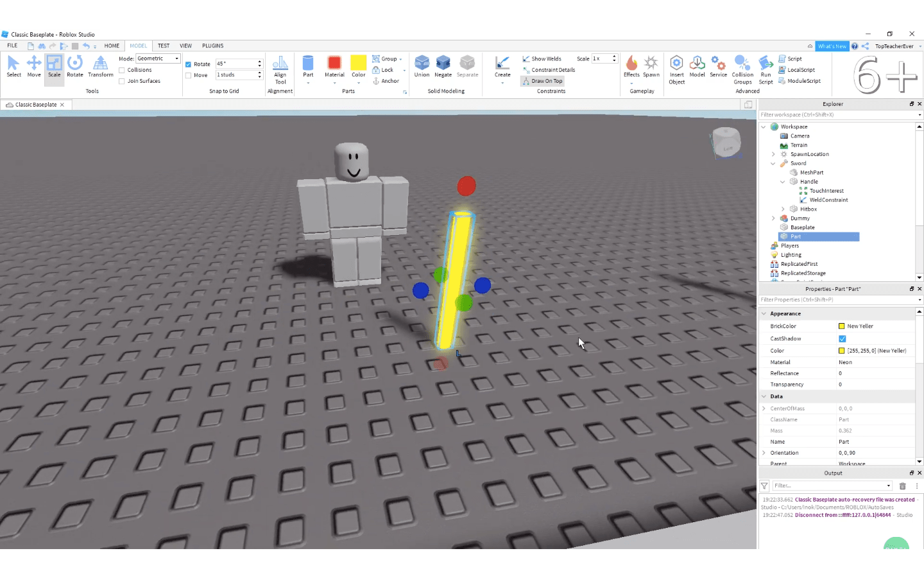
Task: Switch to the HOME tab
Action: [x=112, y=46]
